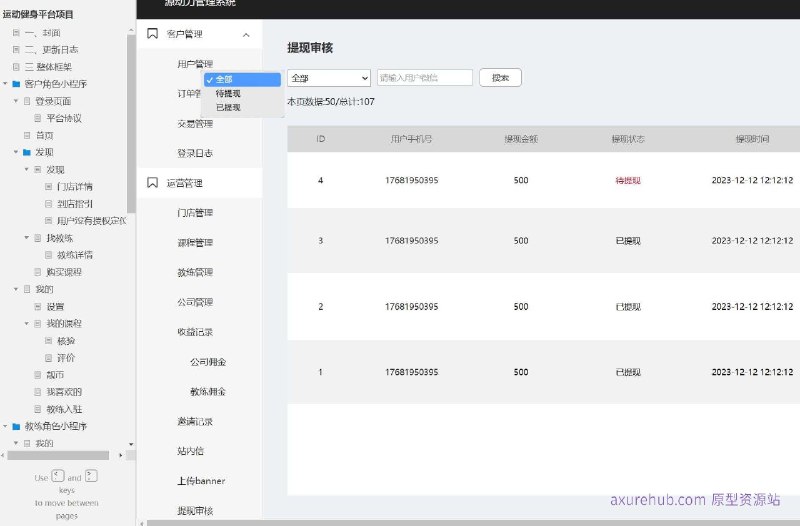Select checked 全部 option in dropdown list
Viewport: 800px width, 526px height.
[242, 79]
